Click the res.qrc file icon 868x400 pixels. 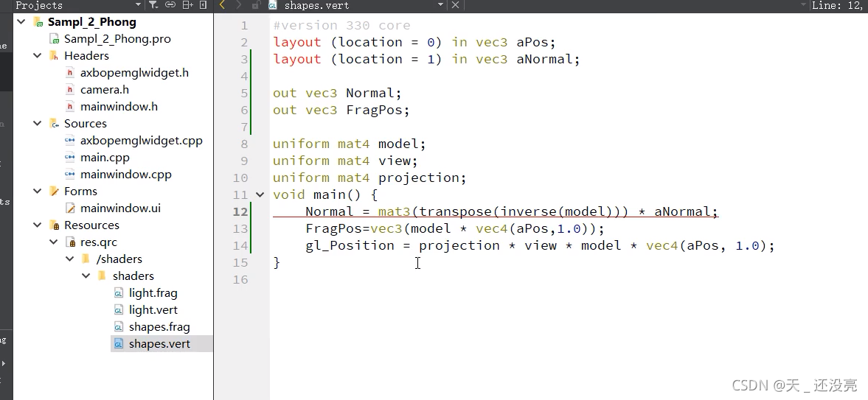pyautogui.click(x=70, y=242)
